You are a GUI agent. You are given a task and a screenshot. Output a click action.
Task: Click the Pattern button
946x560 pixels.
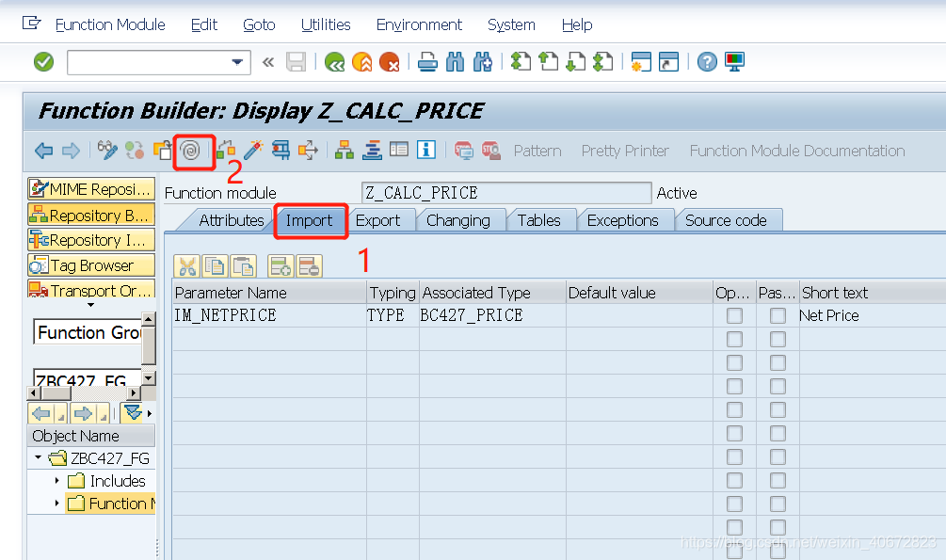(x=537, y=151)
